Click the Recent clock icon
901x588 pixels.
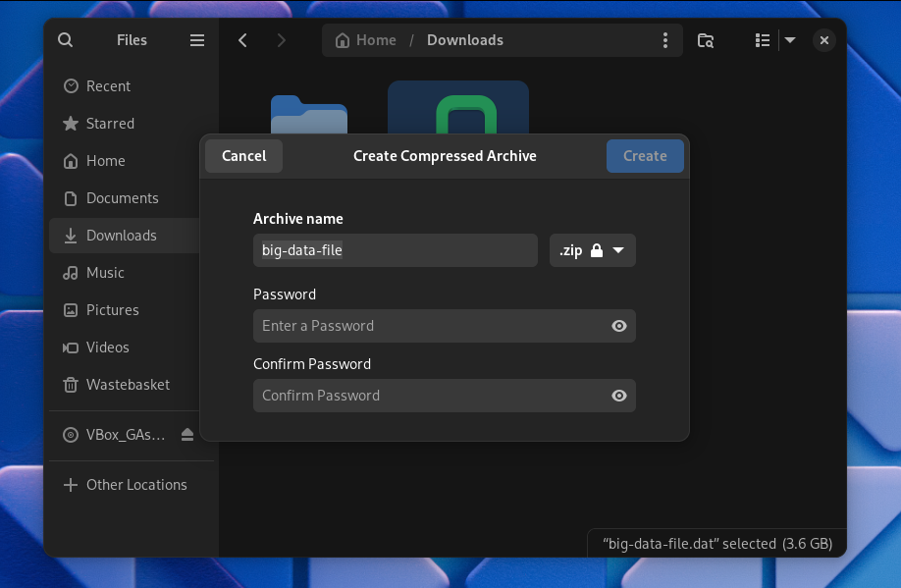71,86
